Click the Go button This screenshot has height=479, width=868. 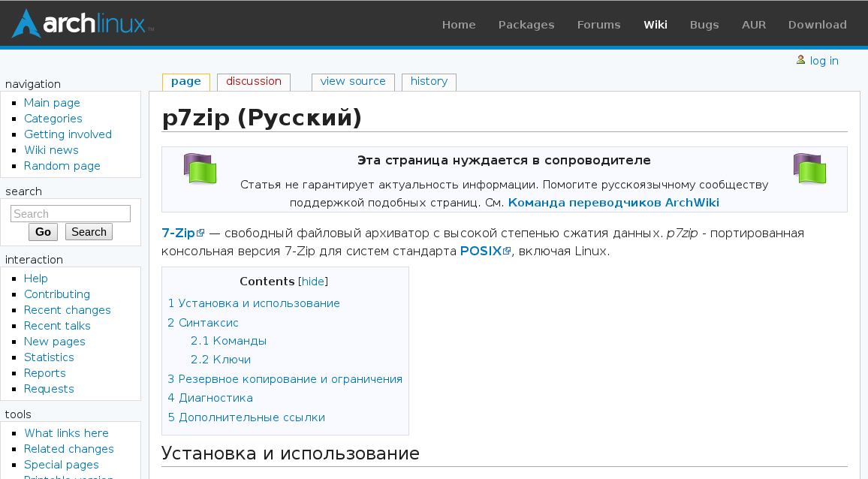coord(44,232)
